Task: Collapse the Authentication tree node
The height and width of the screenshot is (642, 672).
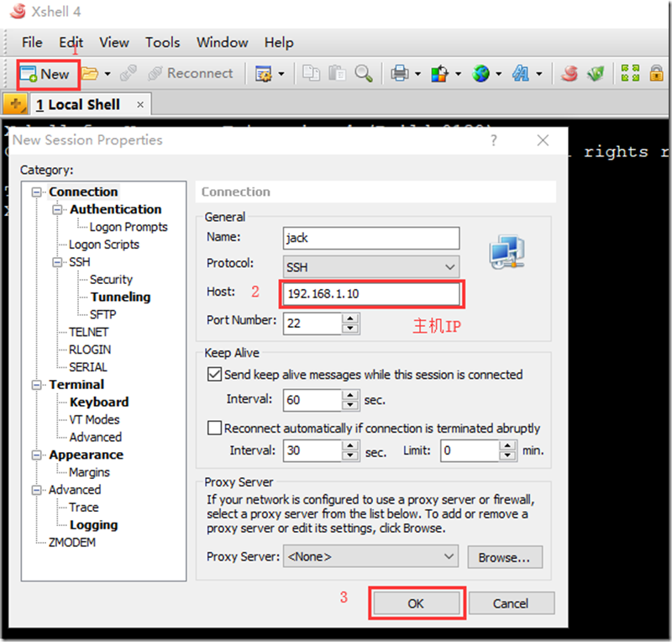Action: click(x=57, y=209)
